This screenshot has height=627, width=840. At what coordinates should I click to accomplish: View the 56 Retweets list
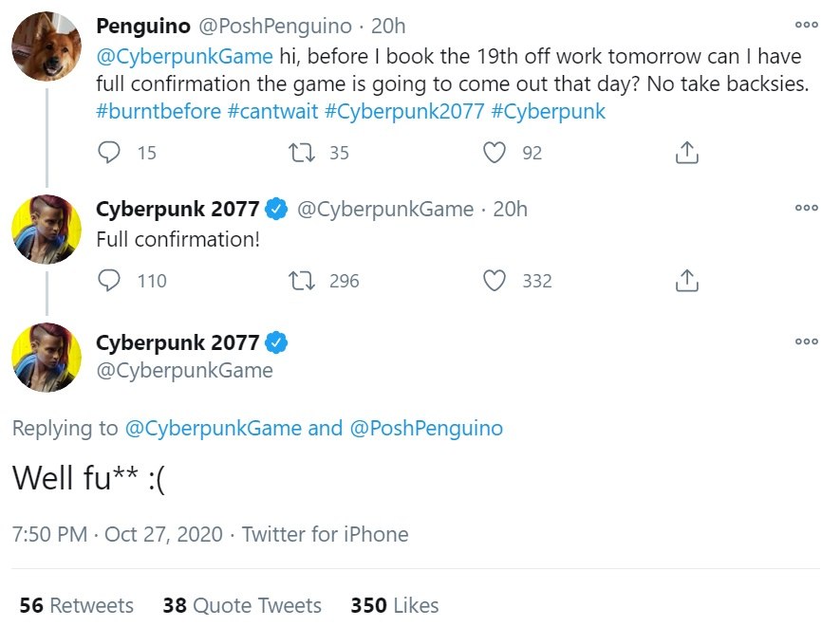point(77,605)
